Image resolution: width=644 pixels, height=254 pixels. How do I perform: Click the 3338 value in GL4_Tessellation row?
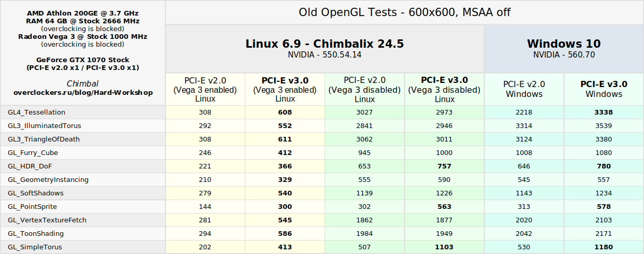pos(604,112)
